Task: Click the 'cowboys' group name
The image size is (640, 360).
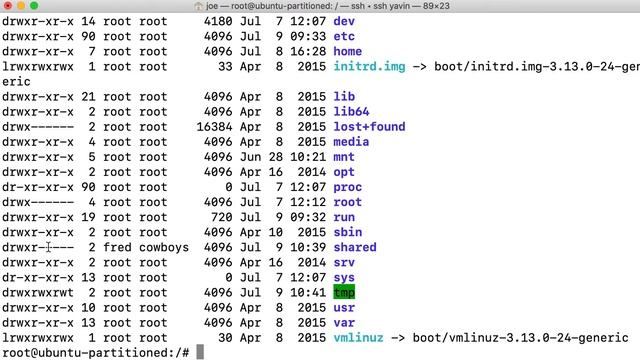Action: pos(164,248)
